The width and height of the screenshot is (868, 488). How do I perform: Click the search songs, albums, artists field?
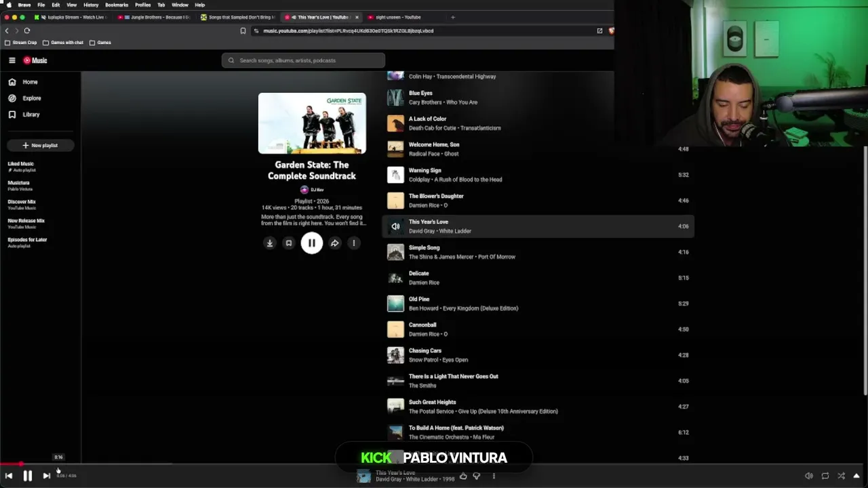tap(303, 60)
